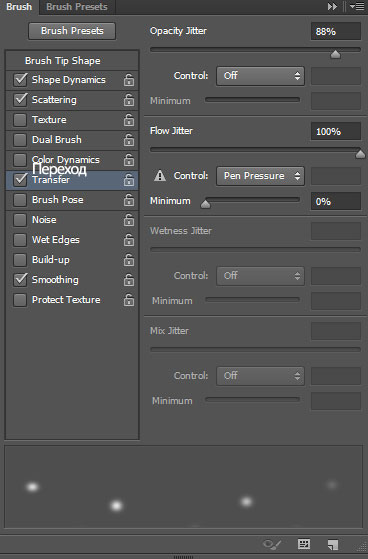The image size is (368, 559).
Task: Toggle lock icon for Scattering
Action: (129, 100)
